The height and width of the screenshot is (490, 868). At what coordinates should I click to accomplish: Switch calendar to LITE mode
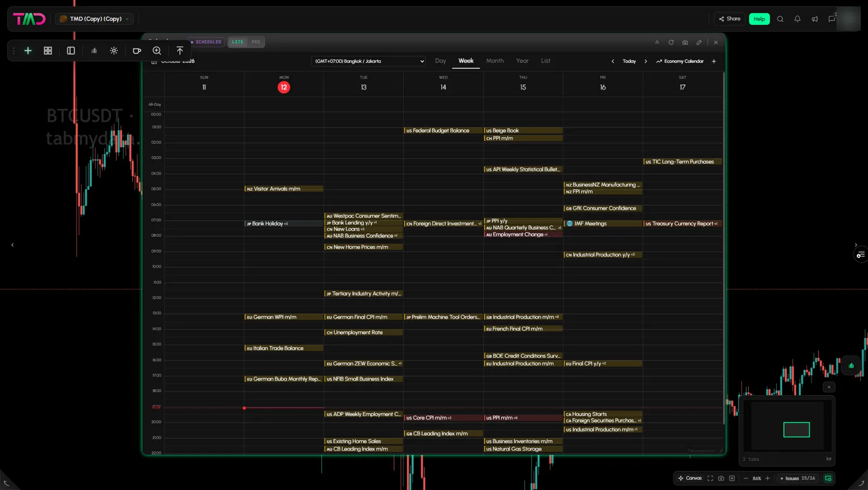[x=238, y=42]
